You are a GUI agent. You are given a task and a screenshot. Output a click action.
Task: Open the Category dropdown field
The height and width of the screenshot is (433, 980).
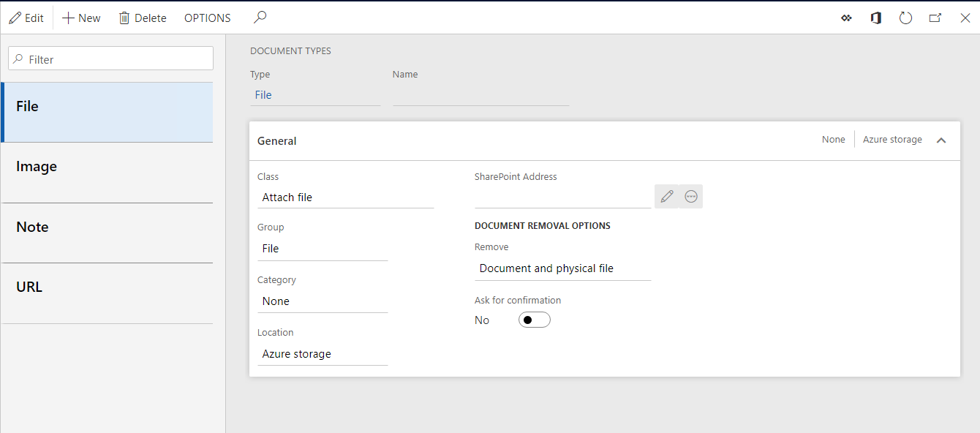coord(323,301)
